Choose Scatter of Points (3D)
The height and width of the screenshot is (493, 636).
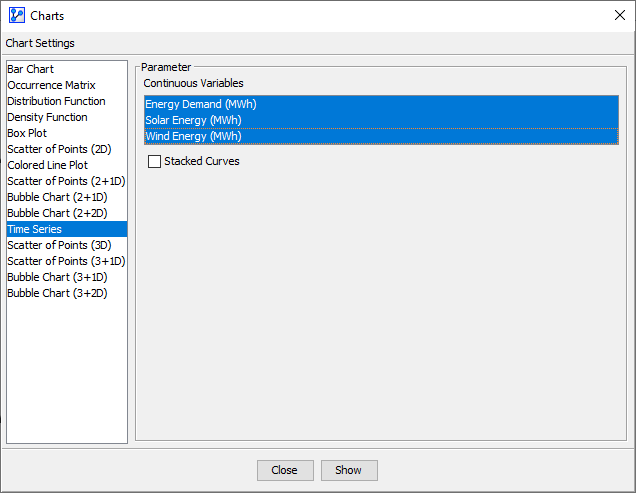59,245
